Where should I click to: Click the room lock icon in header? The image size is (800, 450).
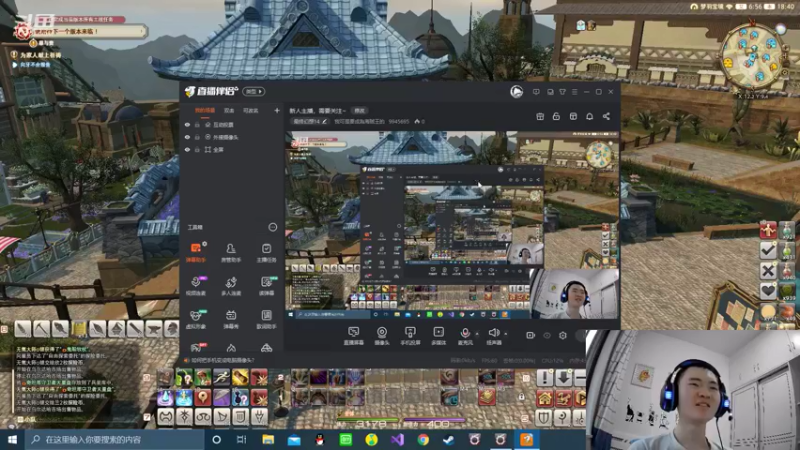point(556,116)
